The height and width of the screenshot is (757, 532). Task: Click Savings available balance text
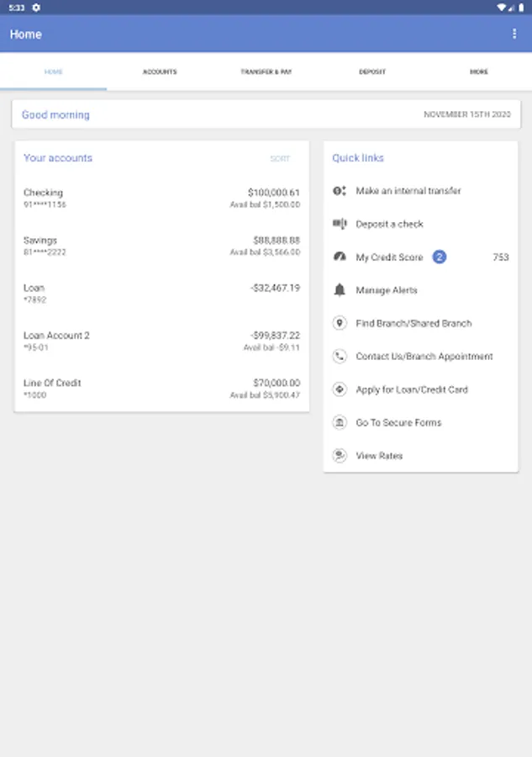265,252
